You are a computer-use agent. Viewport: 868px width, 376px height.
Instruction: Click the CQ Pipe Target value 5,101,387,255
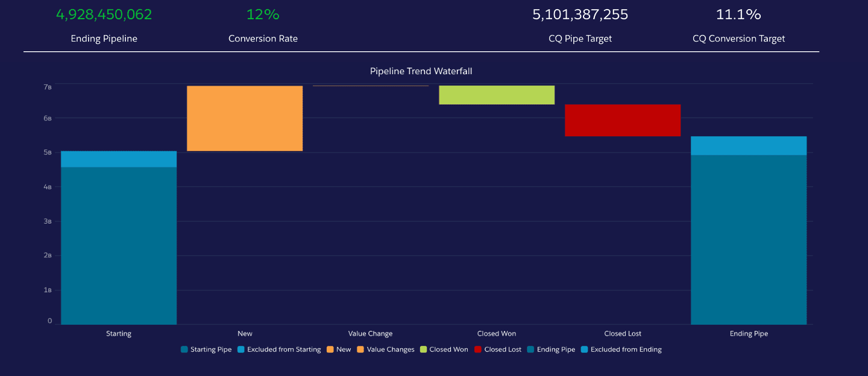pyautogui.click(x=580, y=15)
